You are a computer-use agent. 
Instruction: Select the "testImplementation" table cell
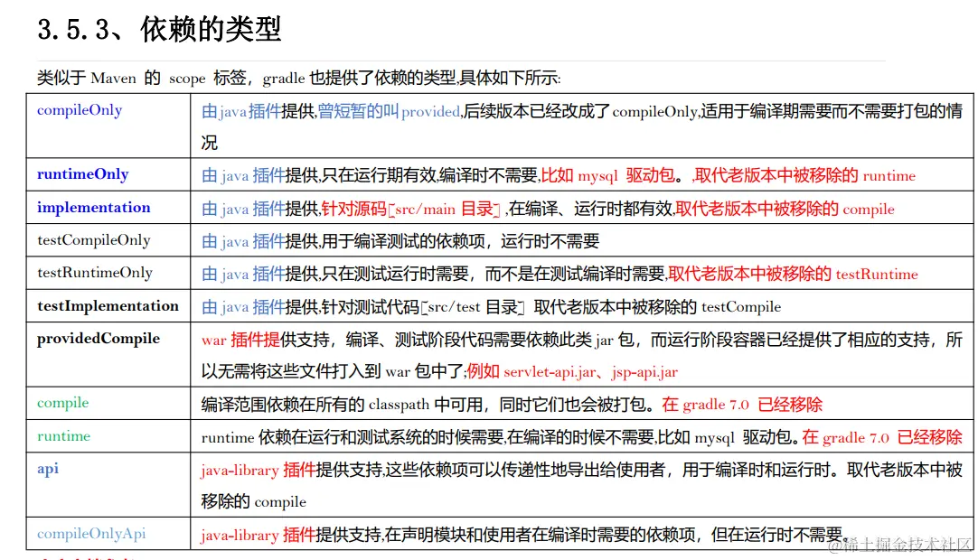108,305
